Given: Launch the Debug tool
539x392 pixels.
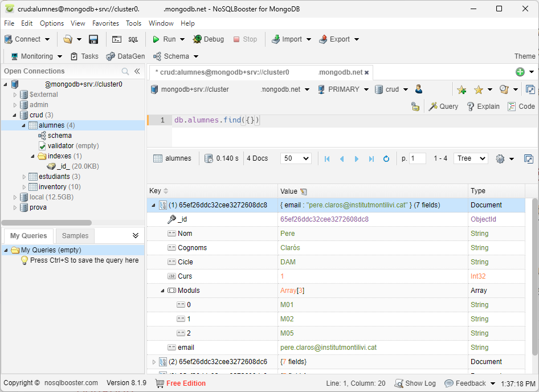Looking at the screenshot, I should pos(208,39).
